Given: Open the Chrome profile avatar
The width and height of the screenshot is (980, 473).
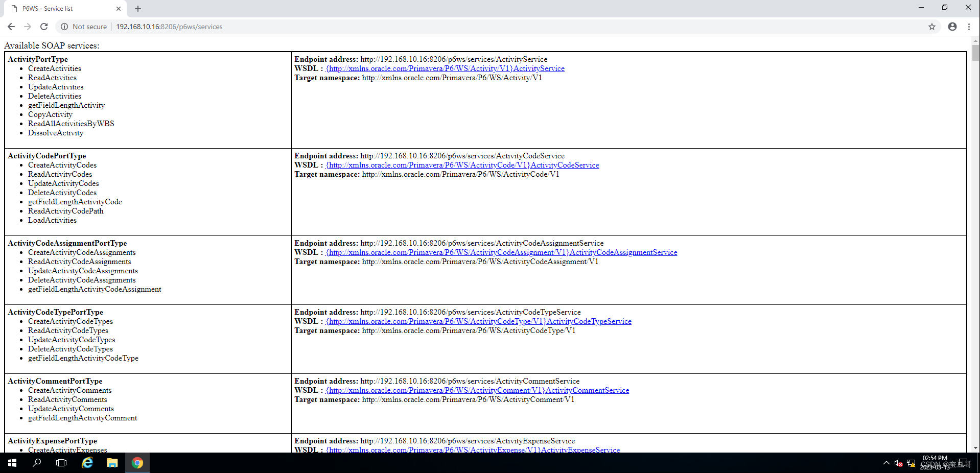Looking at the screenshot, I should pyautogui.click(x=951, y=27).
